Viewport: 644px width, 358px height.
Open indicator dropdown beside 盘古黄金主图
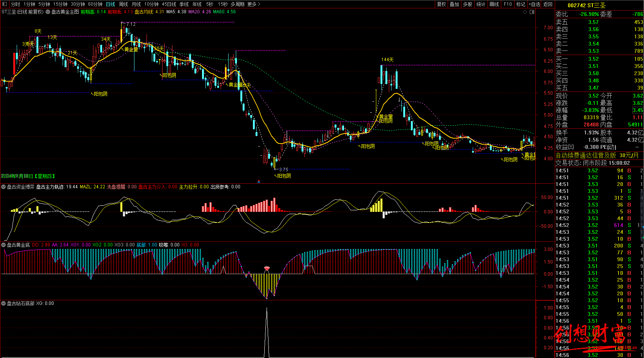click(48, 12)
